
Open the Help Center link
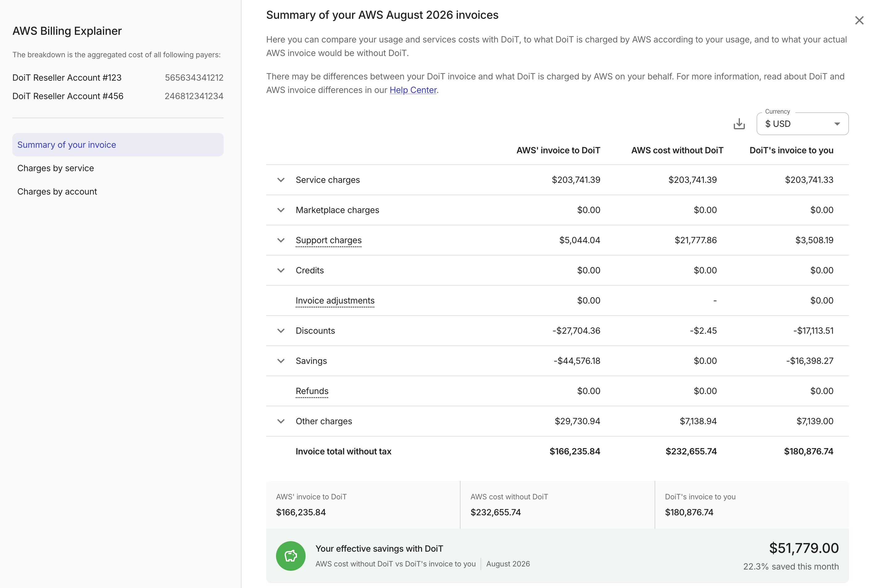tap(413, 90)
